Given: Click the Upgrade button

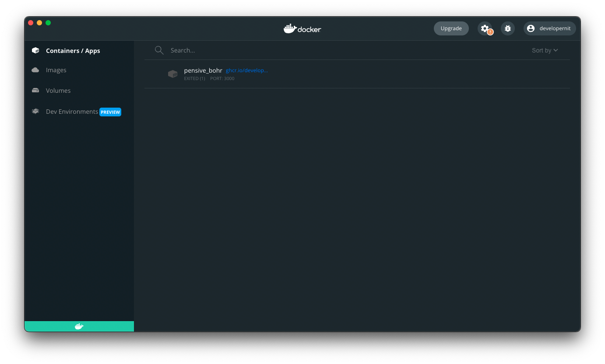Looking at the screenshot, I should 451,28.
